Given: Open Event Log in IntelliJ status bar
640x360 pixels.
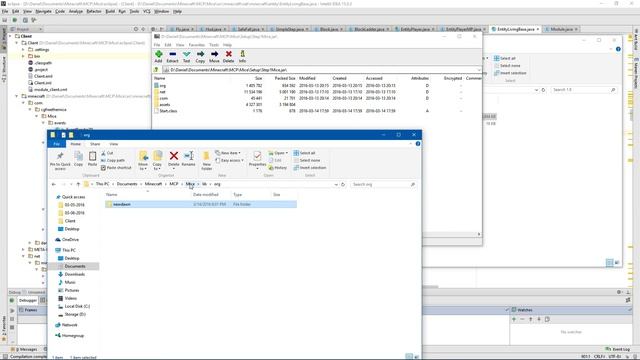Looking at the screenshot, I should (x=618, y=349).
